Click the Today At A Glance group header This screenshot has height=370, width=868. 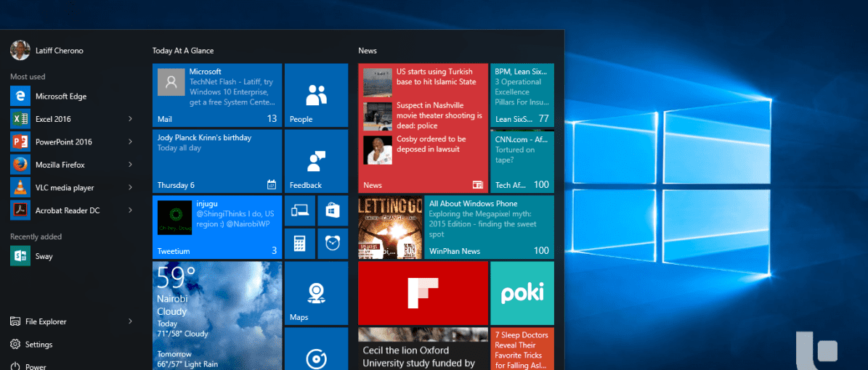183,50
